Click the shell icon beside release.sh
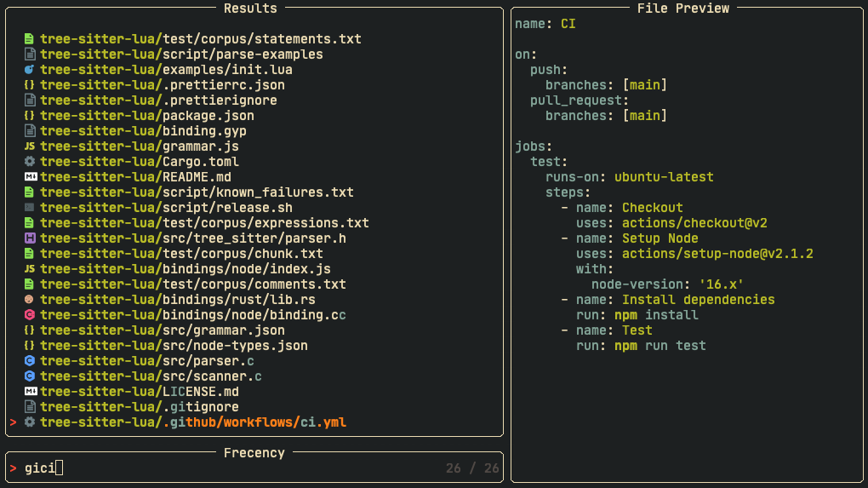This screenshot has width=868, height=488. pos(29,208)
